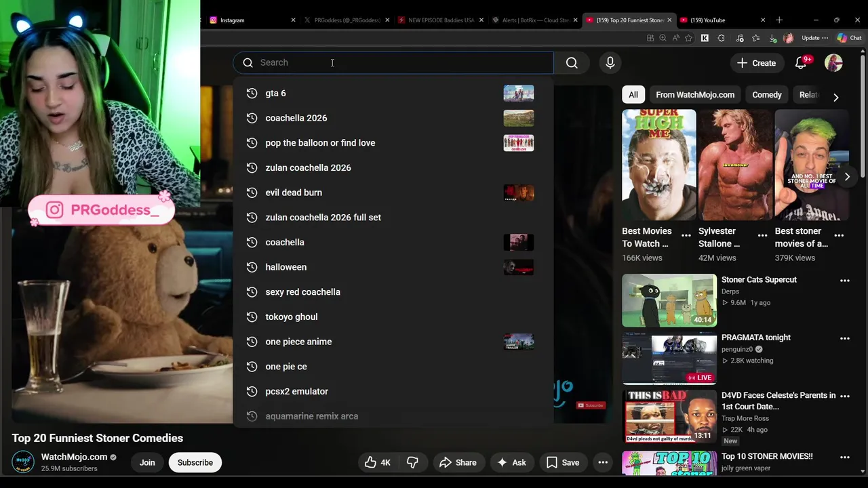Open options for 'Best stoner movies' short
The height and width of the screenshot is (488, 868).
coord(839,236)
